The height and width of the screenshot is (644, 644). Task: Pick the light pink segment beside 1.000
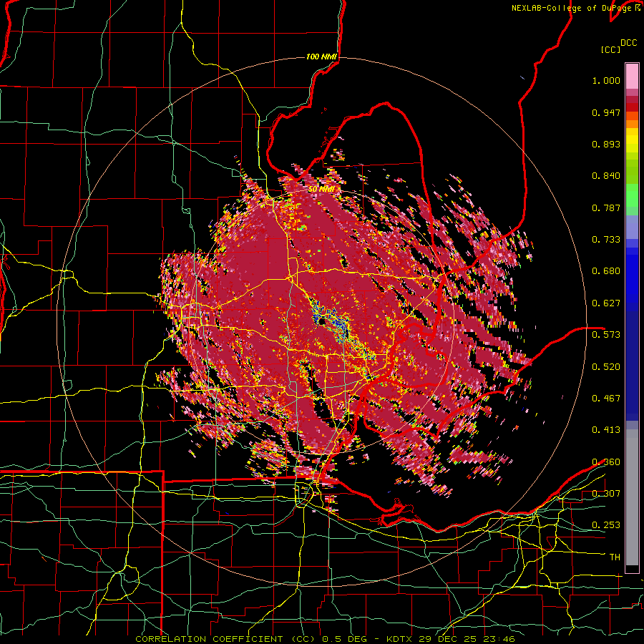(632, 77)
